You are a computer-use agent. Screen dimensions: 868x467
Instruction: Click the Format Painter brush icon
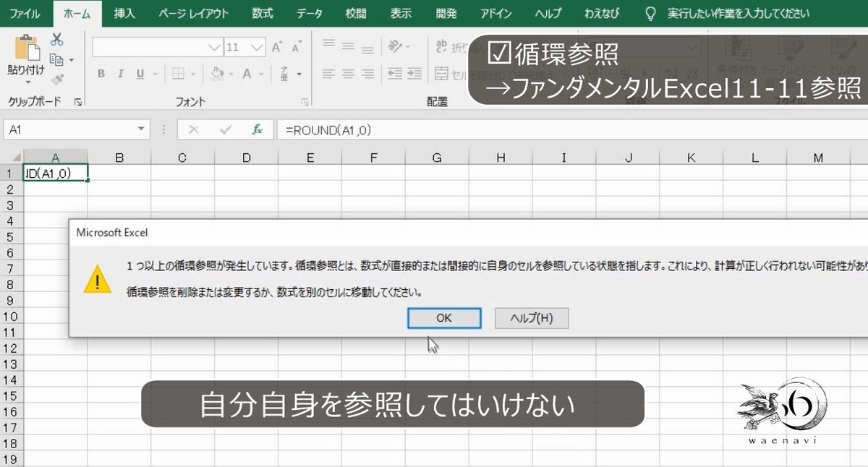pos(57,79)
